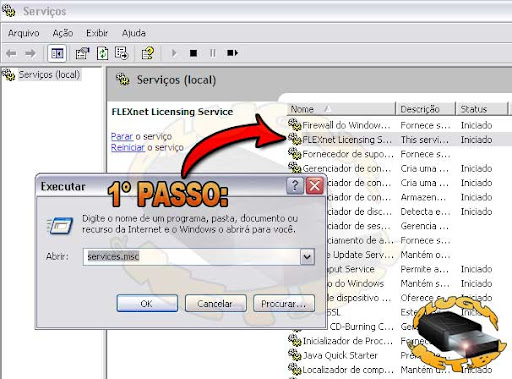Click the Parar service link
This screenshot has height=379, width=512.
122,136
